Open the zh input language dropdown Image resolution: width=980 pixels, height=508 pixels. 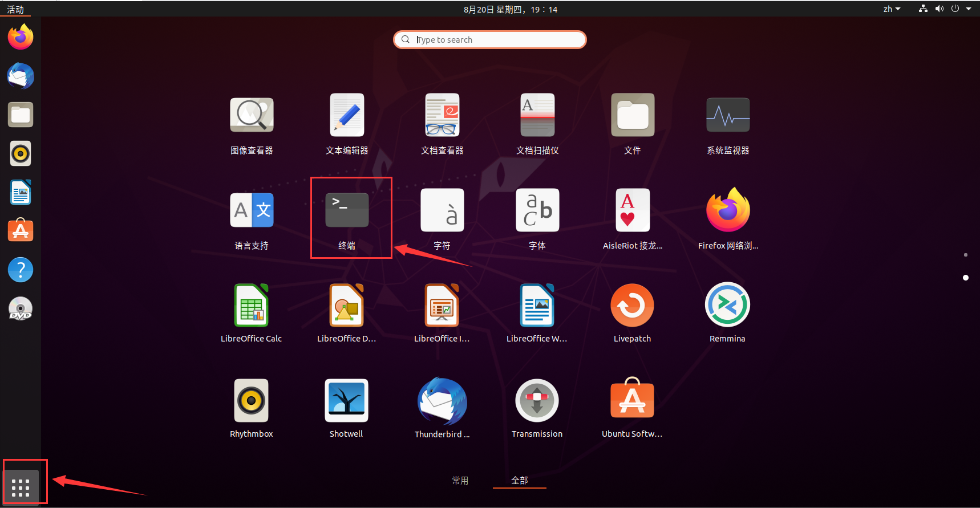point(892,9)
